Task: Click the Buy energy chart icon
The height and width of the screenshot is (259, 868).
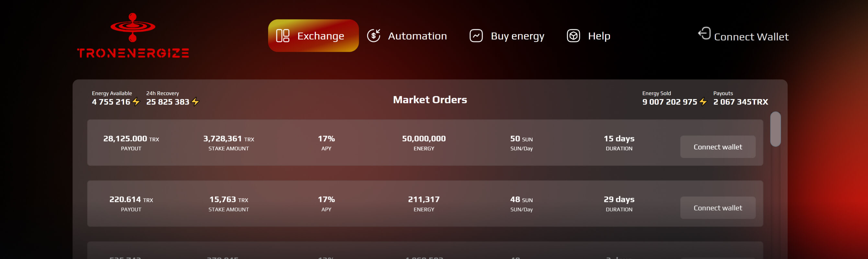Action: [476, 36]
